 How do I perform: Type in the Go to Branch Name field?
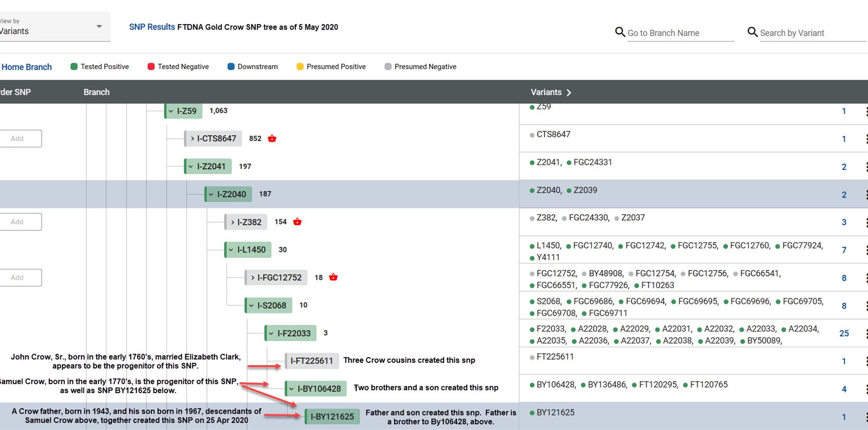tap(680, 33)
